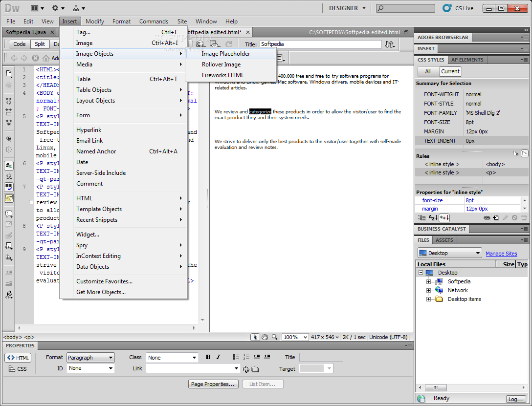The image size is (532, 406).
Task: Open the Layout workspace icon dropdown
Action: [37, 8]
